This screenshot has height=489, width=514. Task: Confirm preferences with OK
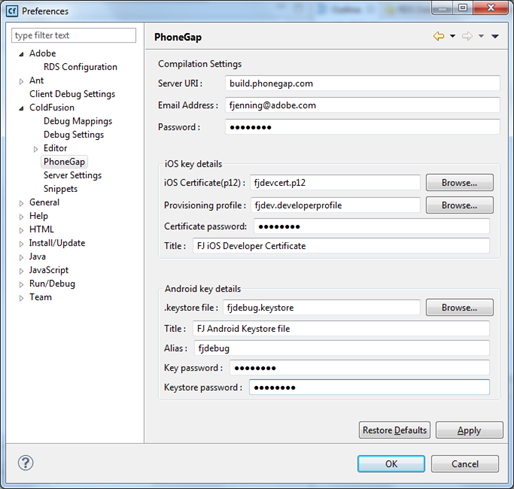pyautogui.click(x=391, y=464)
